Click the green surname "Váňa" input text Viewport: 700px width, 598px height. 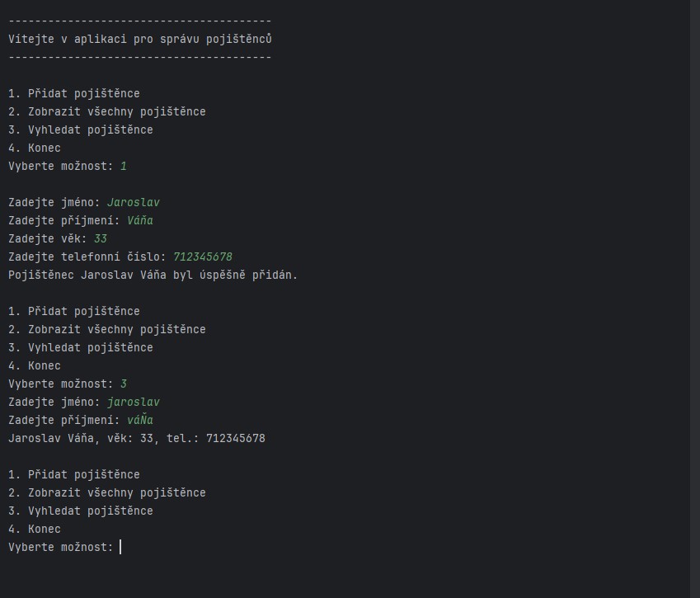pyautogui.click(x=140, y=220)
